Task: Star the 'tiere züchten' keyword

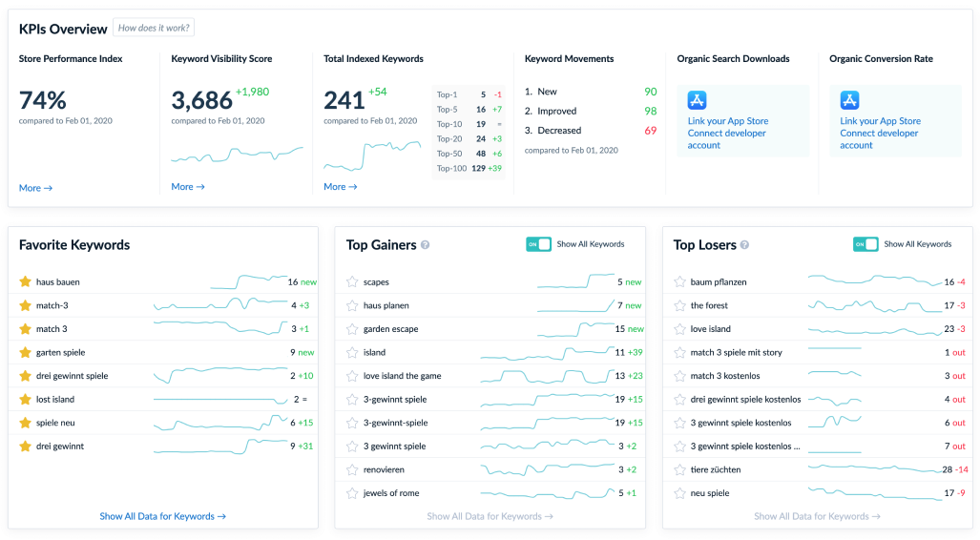Action: pos(680,469)
